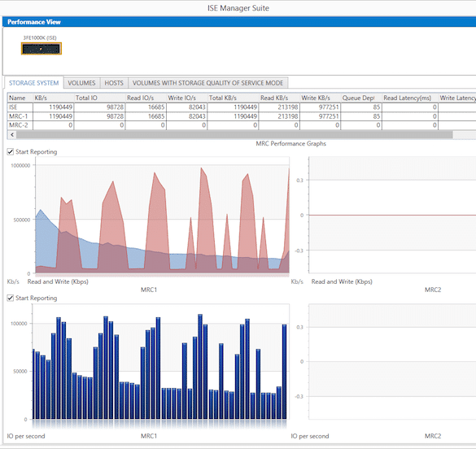Click MRC-1 row Read KB/s value 213198

tap(279, 116)
